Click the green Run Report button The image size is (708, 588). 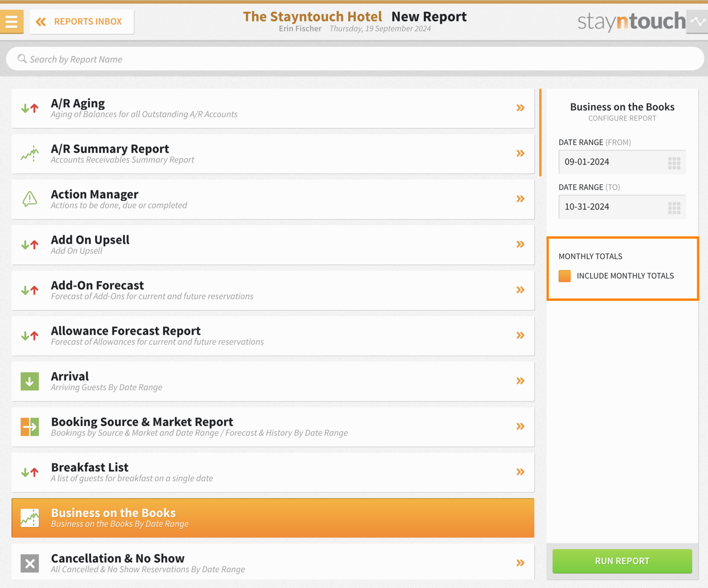point(622,561)
